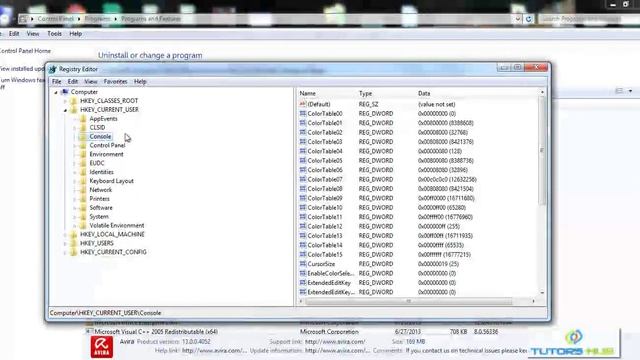Screen dimensions: 640x360
Task: Expand the HKEY_CURRENT_CONFIG tree node
Action: (65, 253)
